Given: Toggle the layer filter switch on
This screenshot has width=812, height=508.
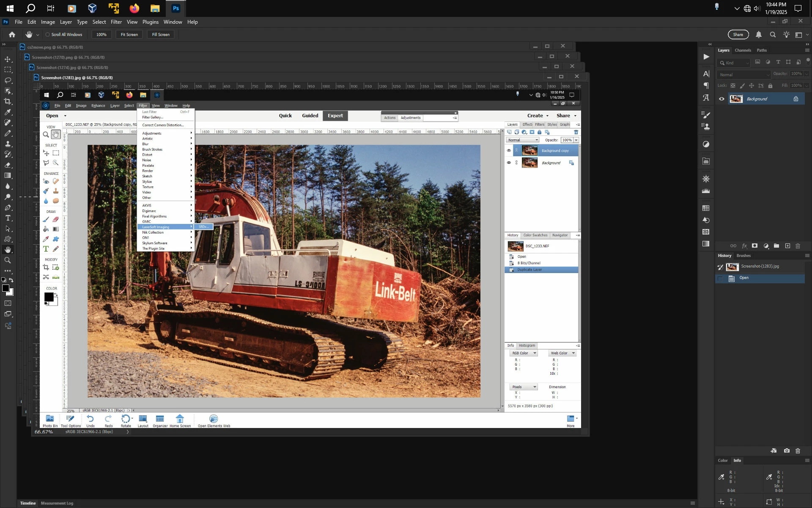Looking at the screenshot, I should [x=808, y=61].
